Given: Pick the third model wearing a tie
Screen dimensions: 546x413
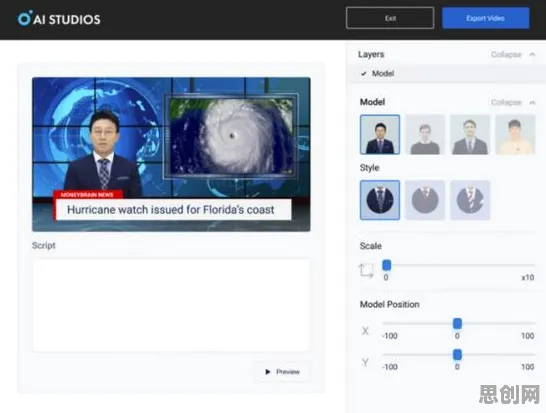Looking at the screenshot, I should click(x=470, y=134).
